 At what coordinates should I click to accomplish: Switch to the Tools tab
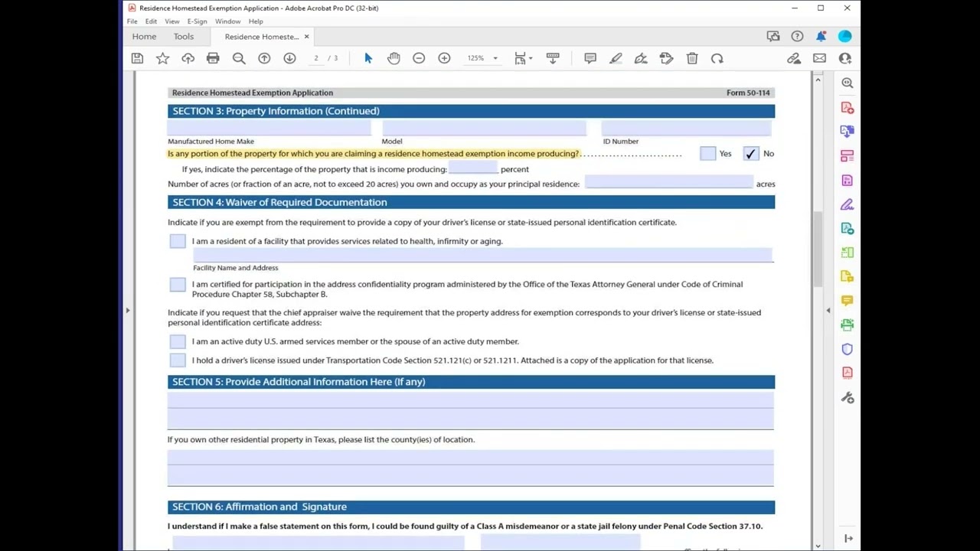click(184, 36)
